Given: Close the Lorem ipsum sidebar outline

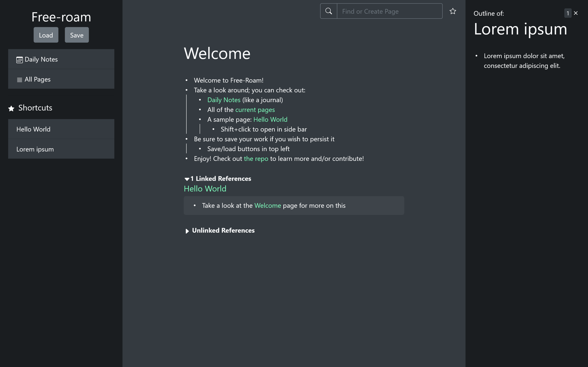Looking at the screenshot, I should point(576,13).
